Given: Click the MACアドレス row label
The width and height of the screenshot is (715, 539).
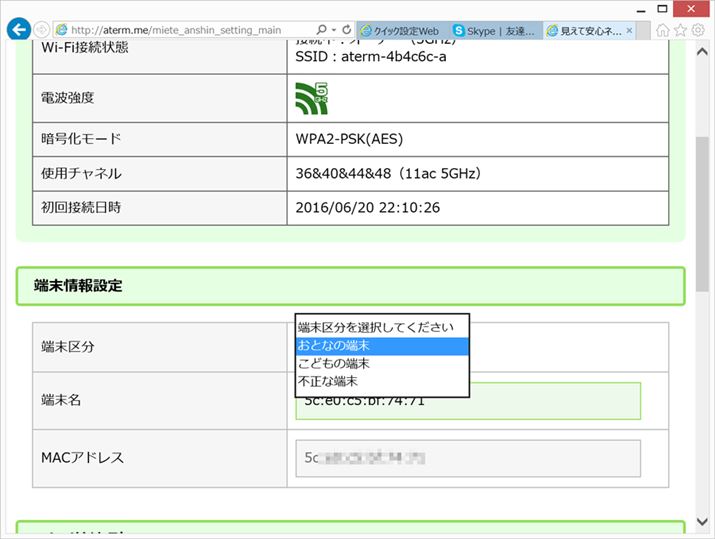Looking at the screenshot, I should [83, 457].
